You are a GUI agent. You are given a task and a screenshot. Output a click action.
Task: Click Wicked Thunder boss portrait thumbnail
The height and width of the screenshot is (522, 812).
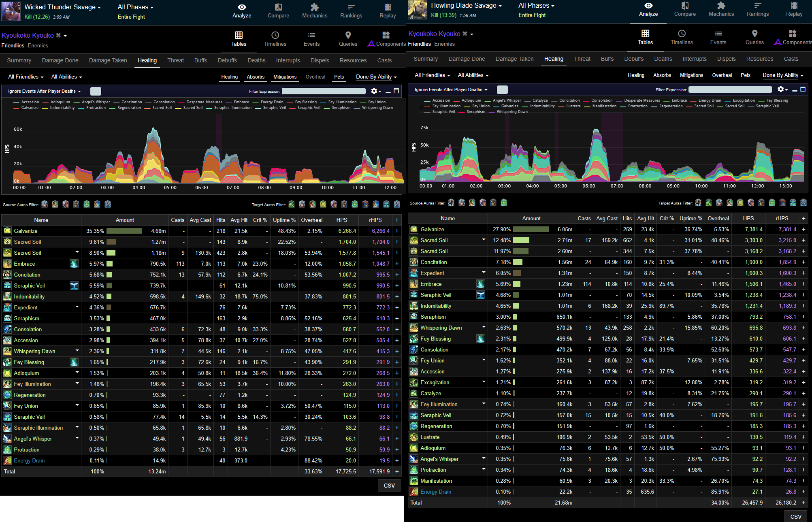(x=11, y=11)
